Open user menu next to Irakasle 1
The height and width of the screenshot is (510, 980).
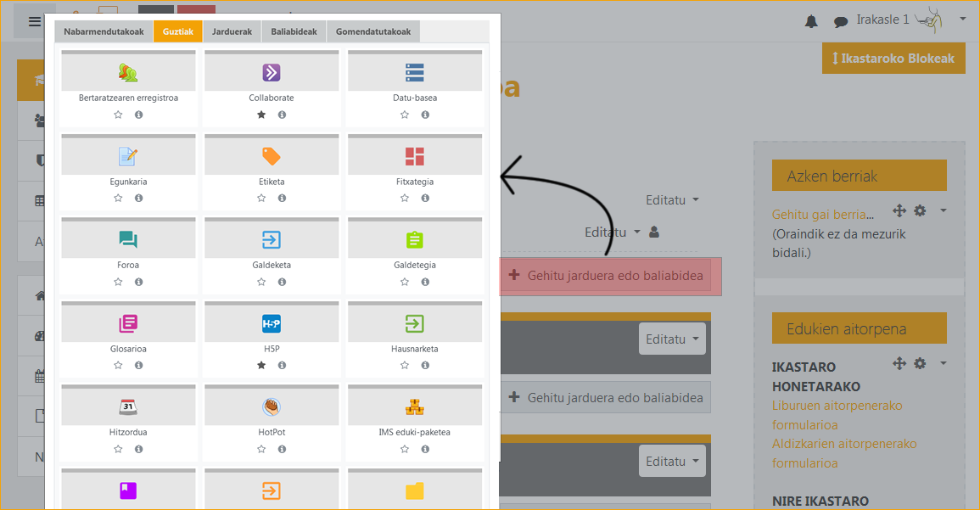pos(962,20)
